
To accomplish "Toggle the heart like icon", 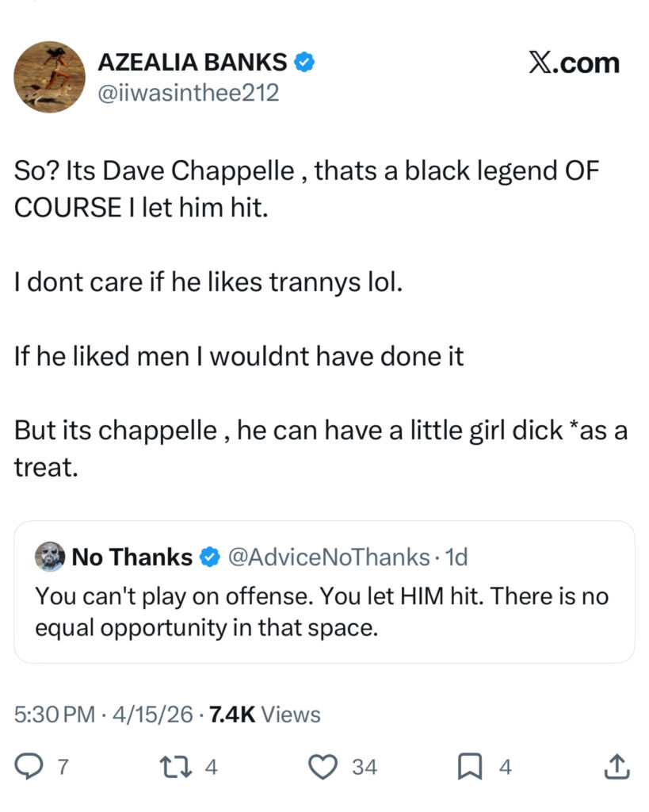I will [322, 766].
